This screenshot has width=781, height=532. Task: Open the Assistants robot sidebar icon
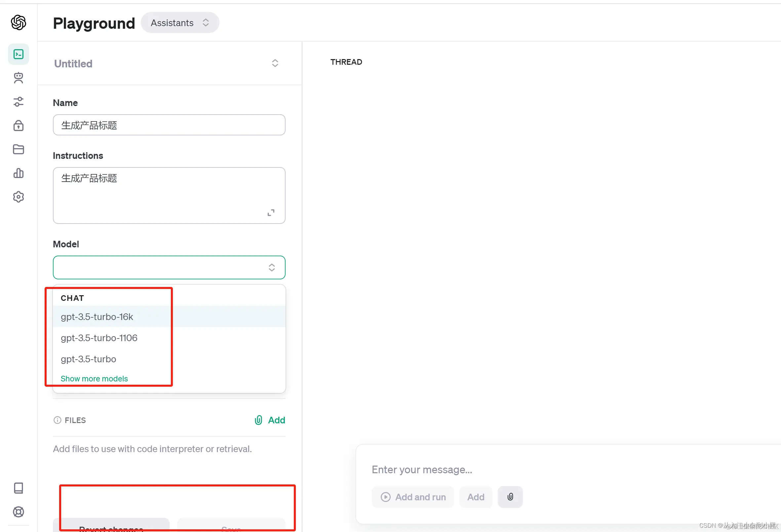coord(19,78)
